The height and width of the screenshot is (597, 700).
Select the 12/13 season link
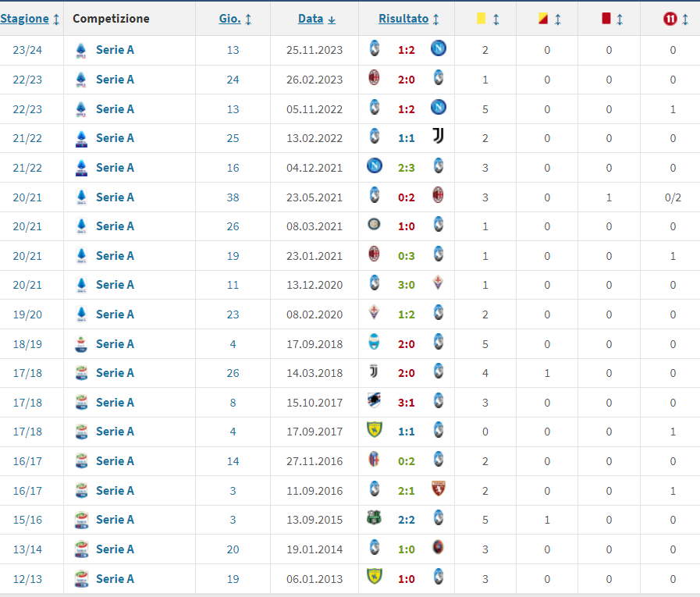28,579
